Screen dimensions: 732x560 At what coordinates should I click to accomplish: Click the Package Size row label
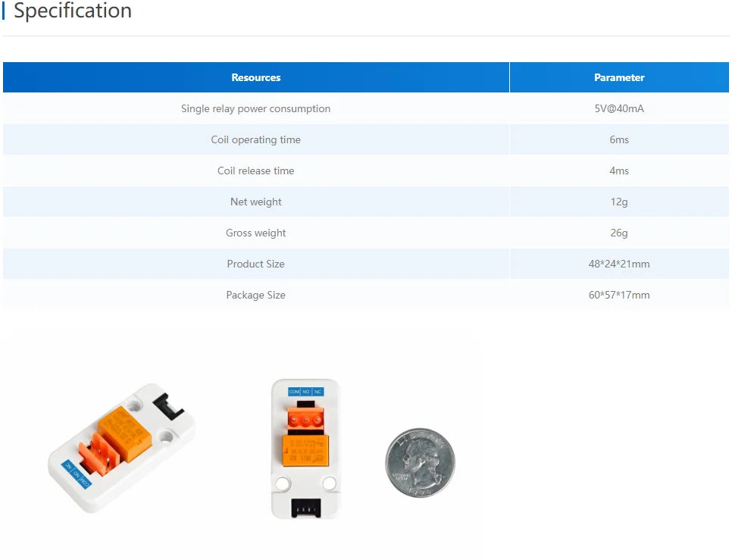click(x=256, y=295)
